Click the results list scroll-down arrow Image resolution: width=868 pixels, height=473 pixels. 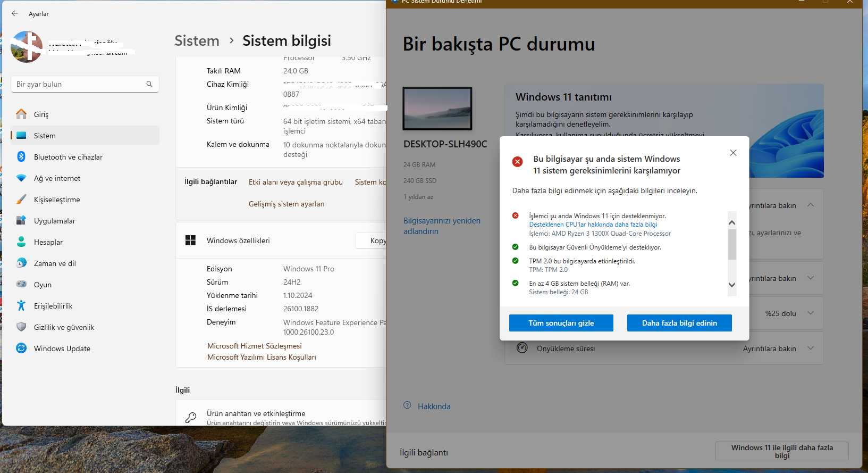[732, 285]
